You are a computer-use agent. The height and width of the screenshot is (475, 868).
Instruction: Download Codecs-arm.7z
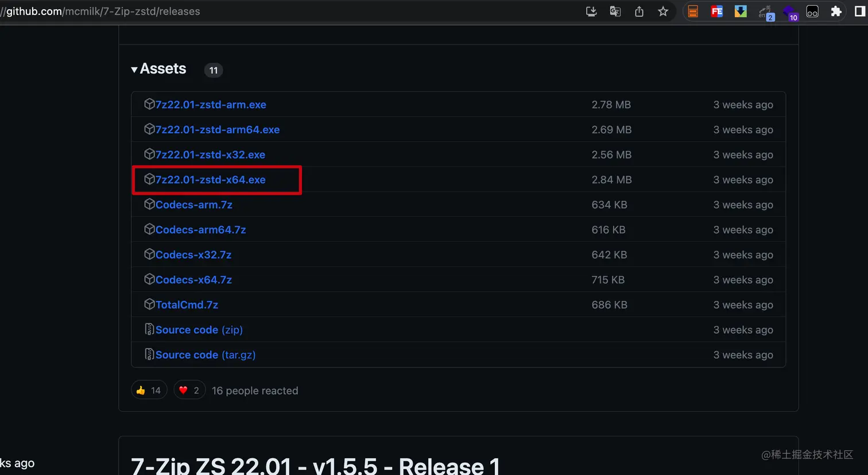coord(194,204)
